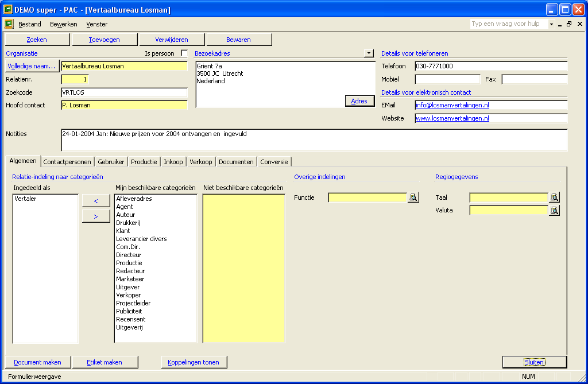The image size is (588, 384).
Task: Select Auteur in available categories
Action: point(155,215)
